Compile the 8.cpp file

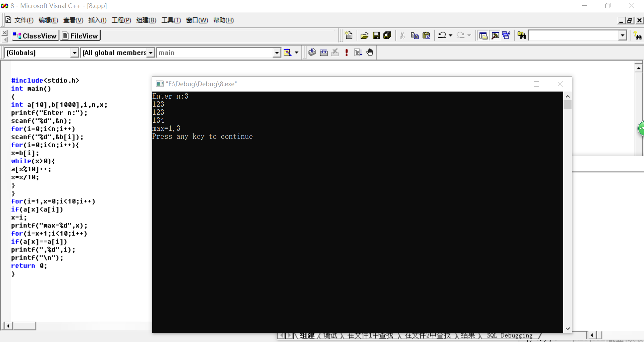[x=312, y=52]
